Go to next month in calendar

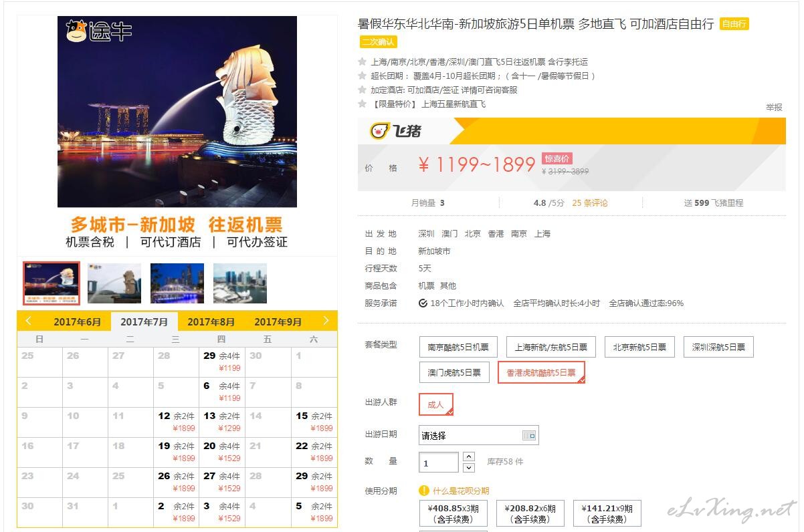click(326, 321)
